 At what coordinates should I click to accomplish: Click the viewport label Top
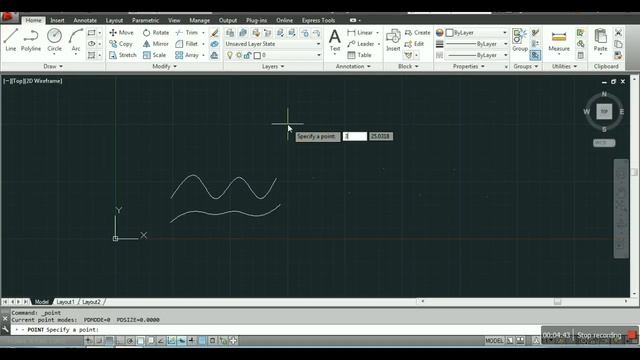[17, 81]
